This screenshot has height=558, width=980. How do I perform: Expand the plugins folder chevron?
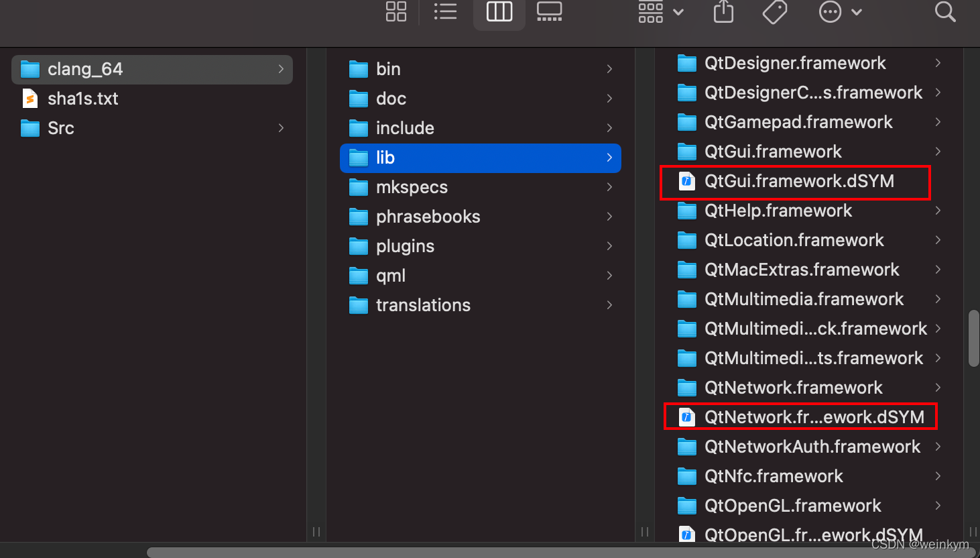tap(609, 246)
